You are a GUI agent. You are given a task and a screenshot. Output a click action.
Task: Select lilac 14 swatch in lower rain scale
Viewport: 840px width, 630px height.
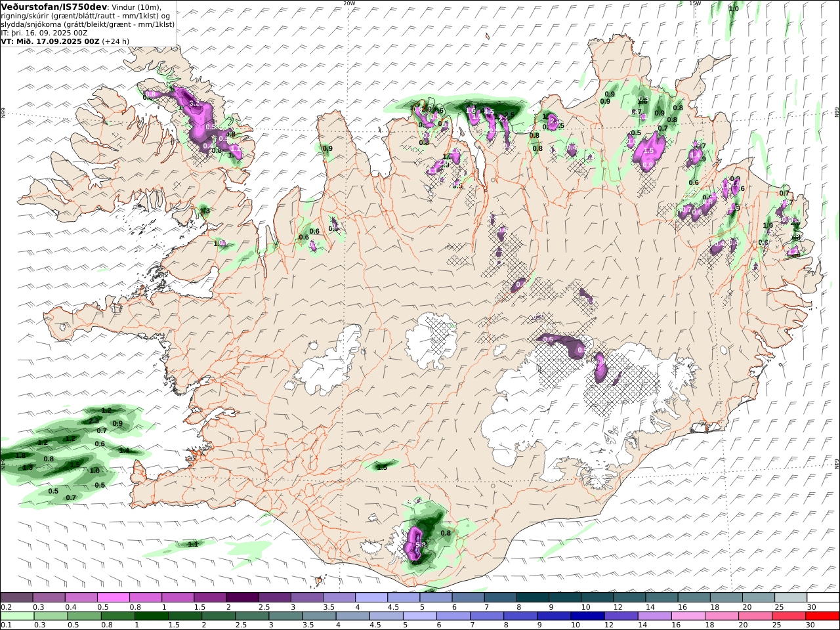(x=654, y=616)
